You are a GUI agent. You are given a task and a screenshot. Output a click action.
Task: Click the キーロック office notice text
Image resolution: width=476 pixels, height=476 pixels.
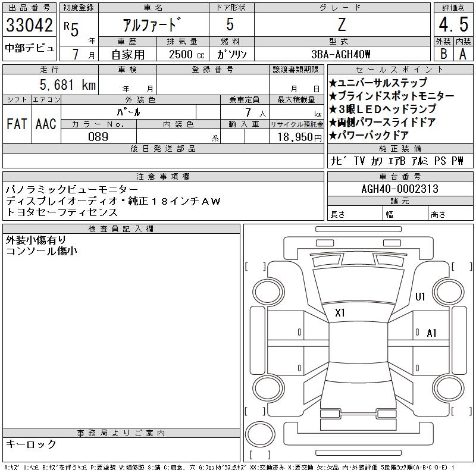point(31,444)
